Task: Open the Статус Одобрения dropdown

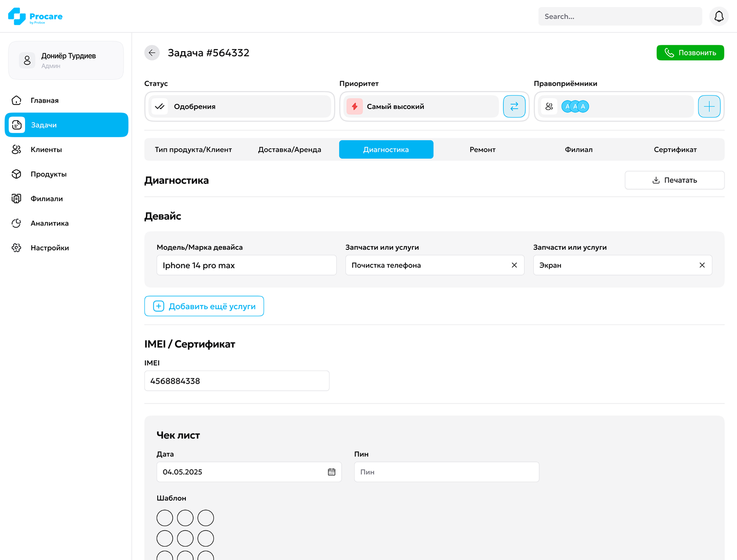Action: tap(240, 106)
